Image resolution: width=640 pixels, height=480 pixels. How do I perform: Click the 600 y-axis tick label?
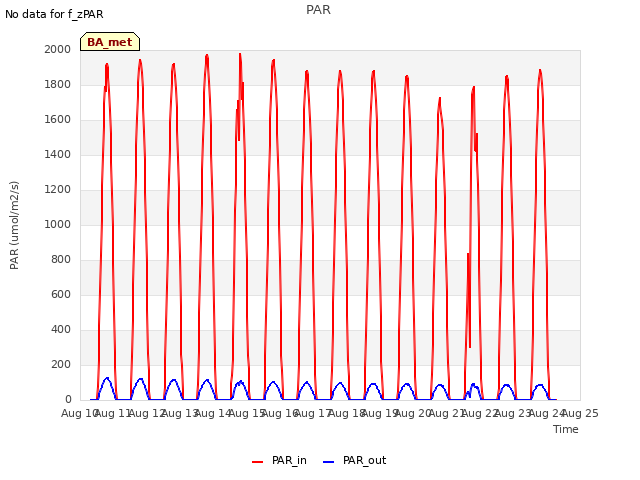coord(61,294)
